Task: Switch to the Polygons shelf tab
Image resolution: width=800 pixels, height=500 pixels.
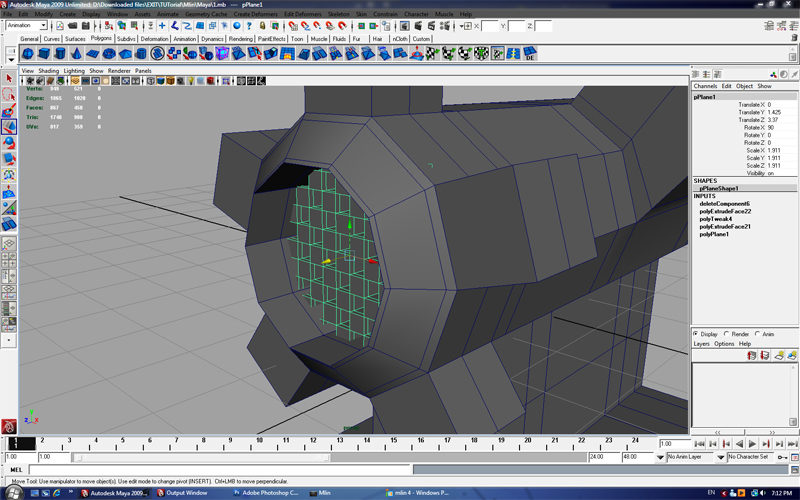Action: click(x=102, y=39)
